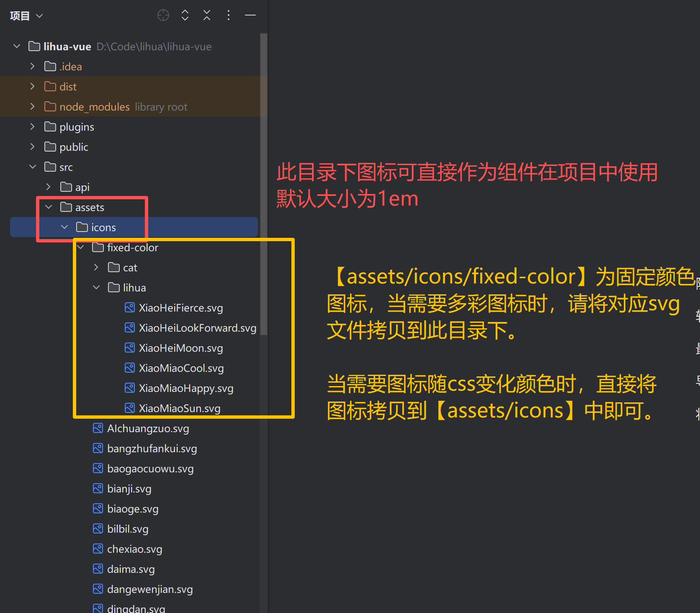Hide the project tool window

click(x=250, y=15)
